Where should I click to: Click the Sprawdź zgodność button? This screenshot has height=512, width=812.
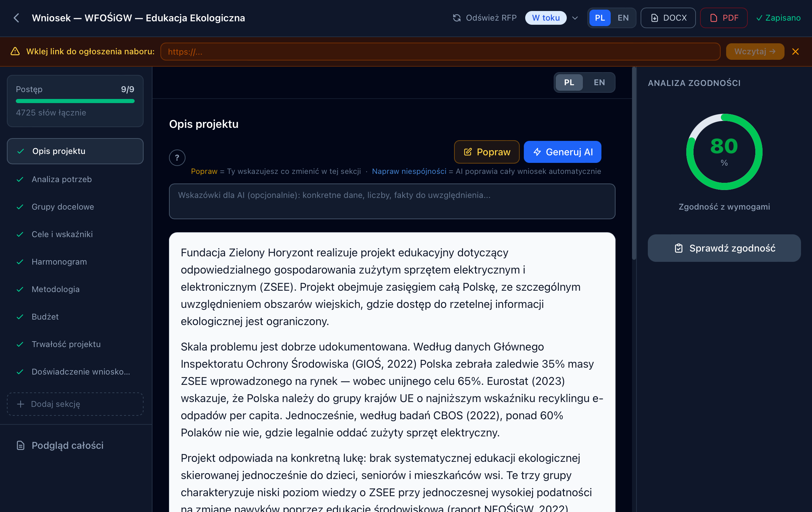[x=724, y=248]
